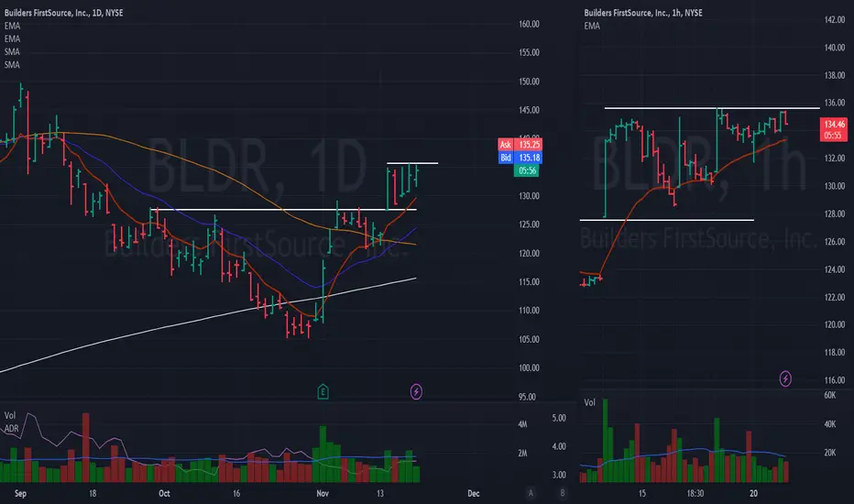Click the 105.00 level on the daily price axis
Image resolution: width=854 pixels, height=504 pixels.
click(x=529, y=339)
